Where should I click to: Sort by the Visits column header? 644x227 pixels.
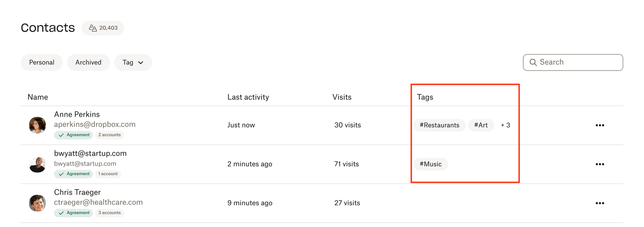pos(342,97)
